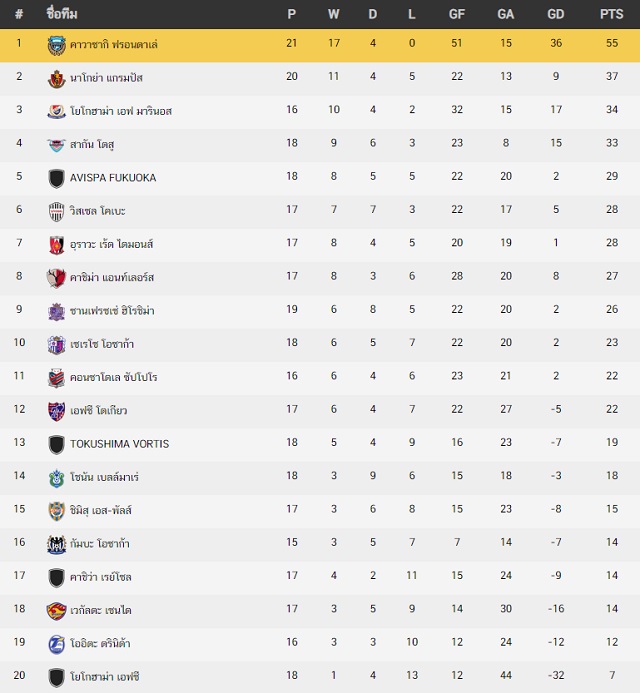Image resolution: width=640 pixels, height=693 pixels.
Task: Click the Urawa Red Diamonds crest
Action: pos(57,245)
